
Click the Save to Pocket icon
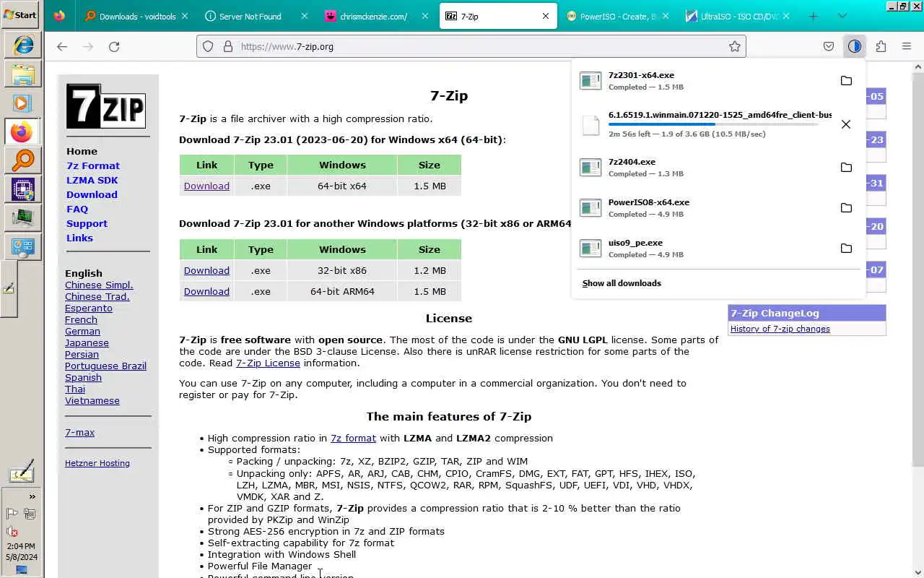tap(829, 46)
